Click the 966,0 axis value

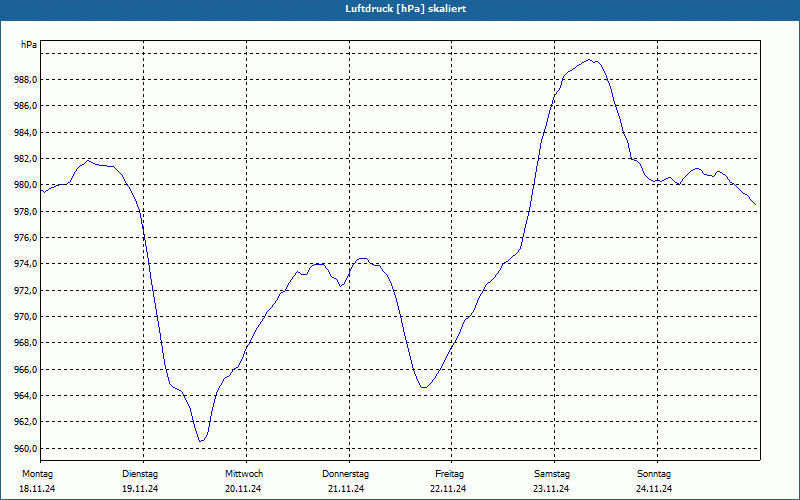[26, 369]
